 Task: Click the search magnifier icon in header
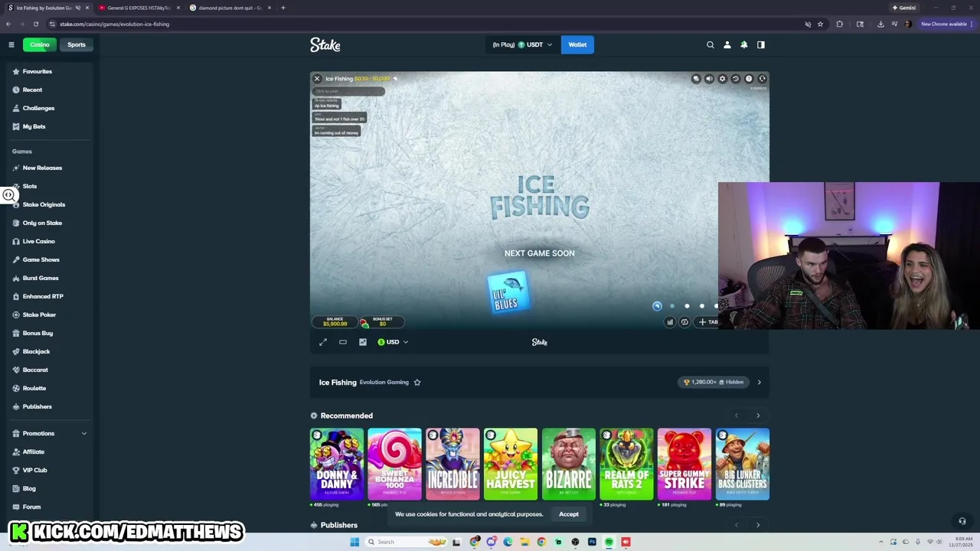[x=710, y=44]
